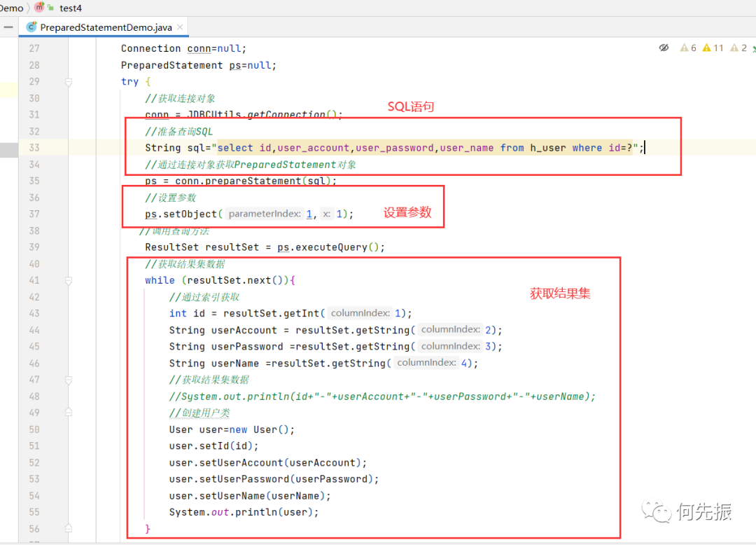
Task: Click user.setUserAccount statement on line 52
Action: 268,462
